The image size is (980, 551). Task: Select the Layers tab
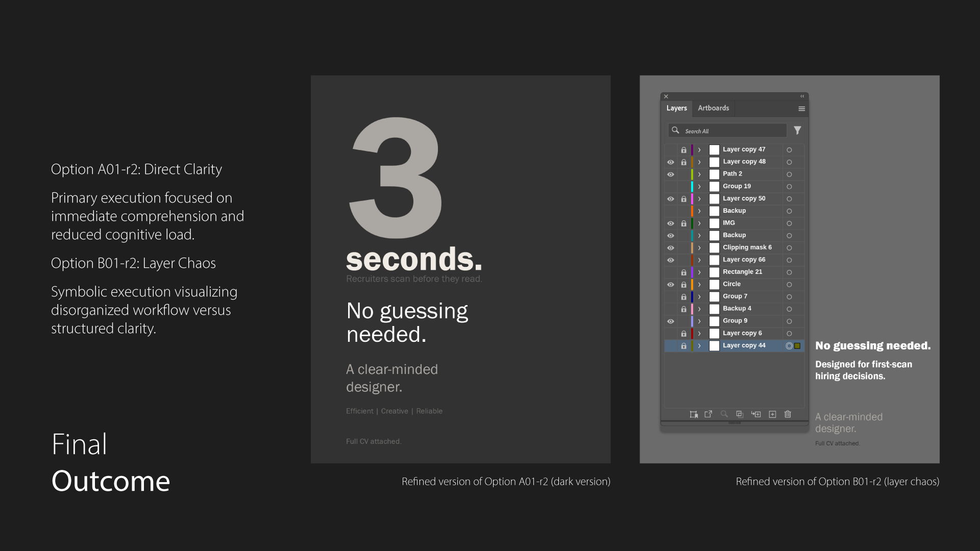(676, 108)
